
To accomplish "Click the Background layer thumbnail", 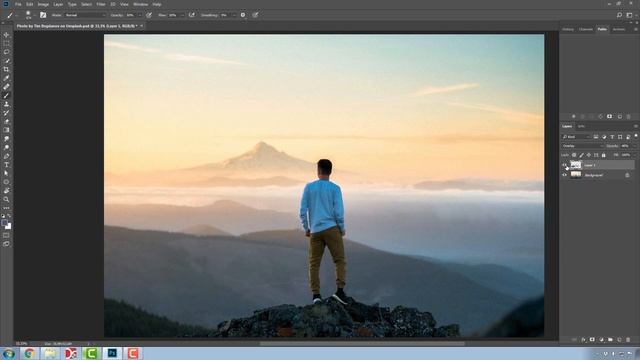I will click(x=576, y=175).
